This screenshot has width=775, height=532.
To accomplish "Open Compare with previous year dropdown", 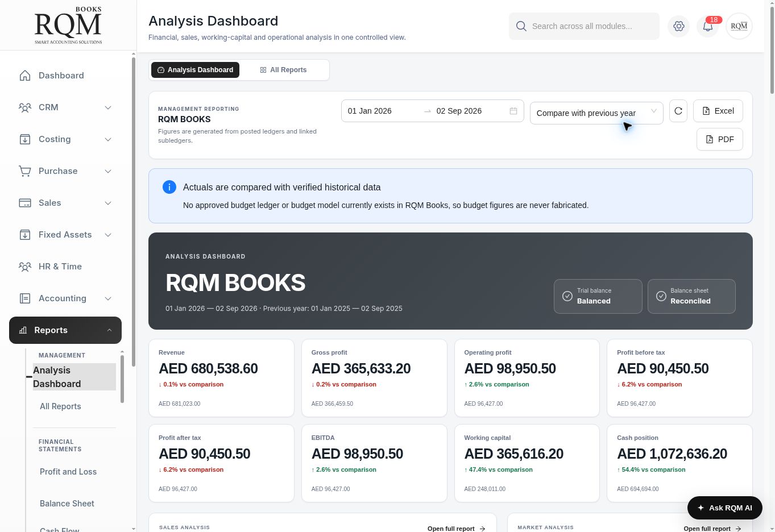I will (596, 113).
